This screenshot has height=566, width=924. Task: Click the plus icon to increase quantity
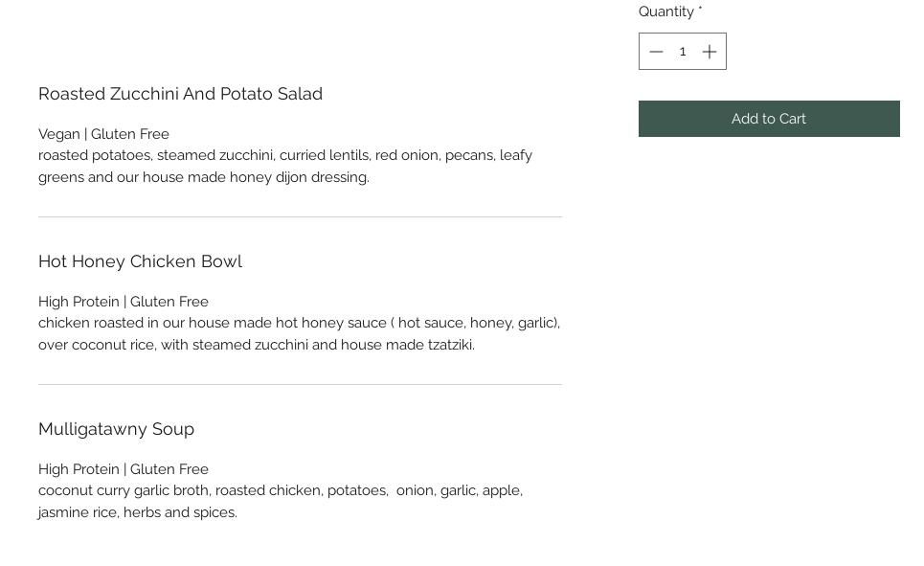pyautogui.click(x=710, y=52)
